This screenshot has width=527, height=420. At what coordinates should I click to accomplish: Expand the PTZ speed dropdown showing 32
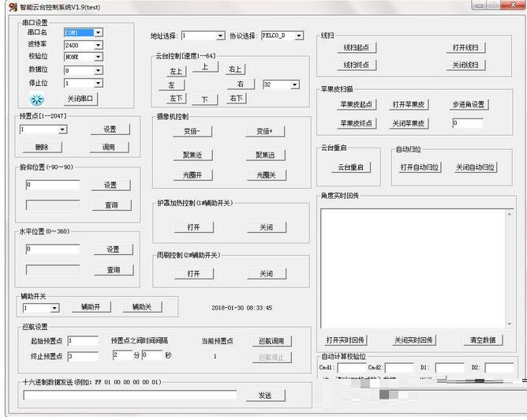295,84
